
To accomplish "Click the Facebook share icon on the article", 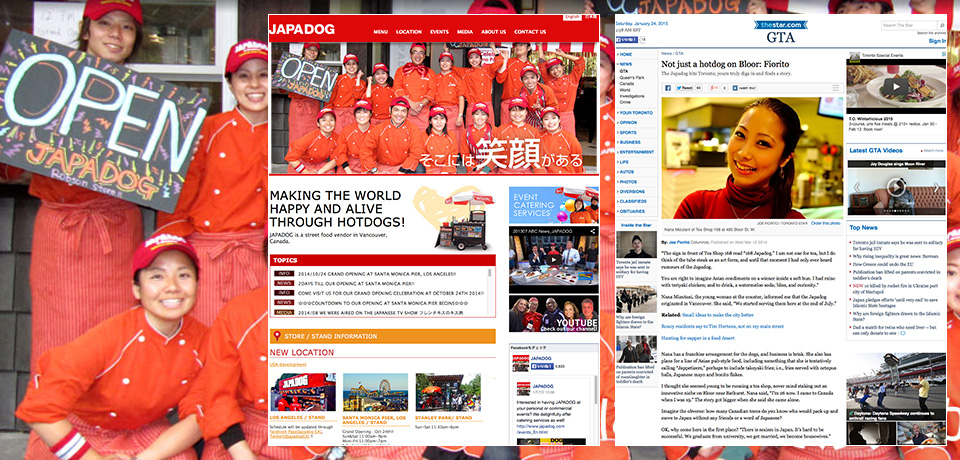I will (x=670, y=88).
